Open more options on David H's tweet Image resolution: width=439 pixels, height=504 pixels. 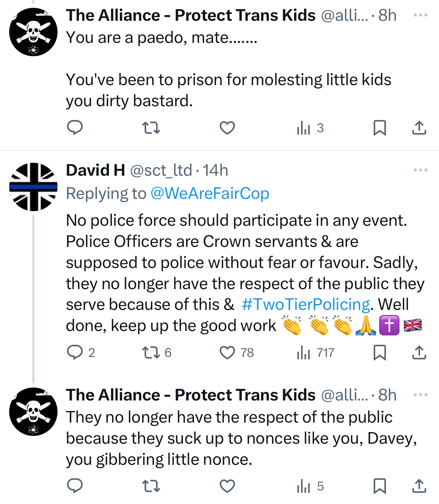pyautogui.click(x=420, y=170)
